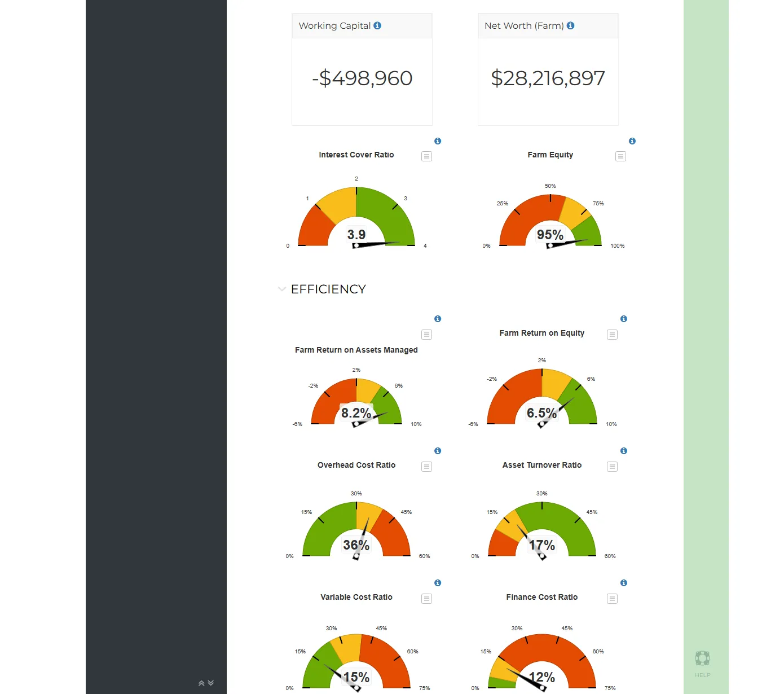This screenshot has width=784, height=694.
Task: Open the Interest Cover Ratio chart export menu
Action: click(426, 156)
